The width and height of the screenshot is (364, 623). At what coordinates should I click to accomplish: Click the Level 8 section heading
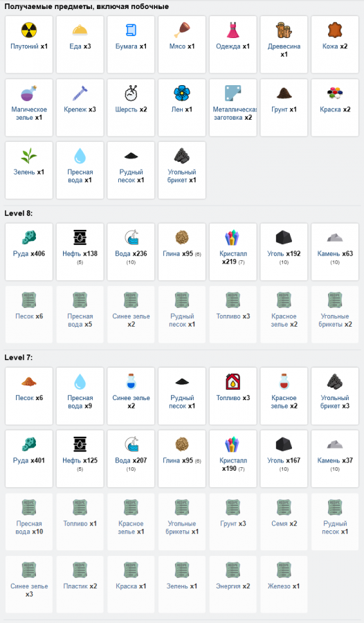tap(18, 213)
